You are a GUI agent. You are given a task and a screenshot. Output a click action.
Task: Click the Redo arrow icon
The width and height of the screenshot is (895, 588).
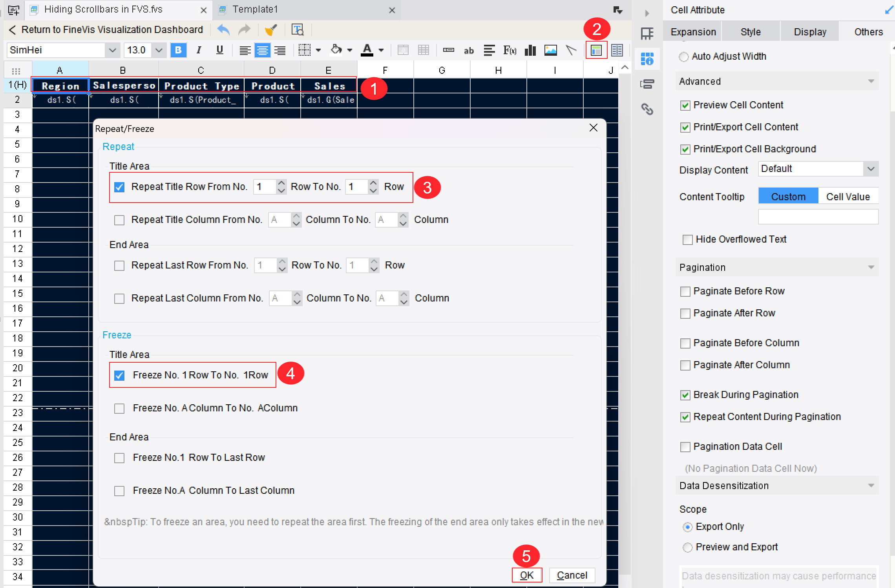244,29
